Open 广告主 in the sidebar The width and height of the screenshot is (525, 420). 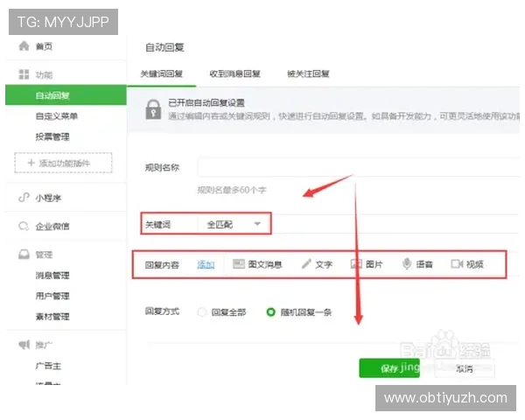[x=48, y=366]
